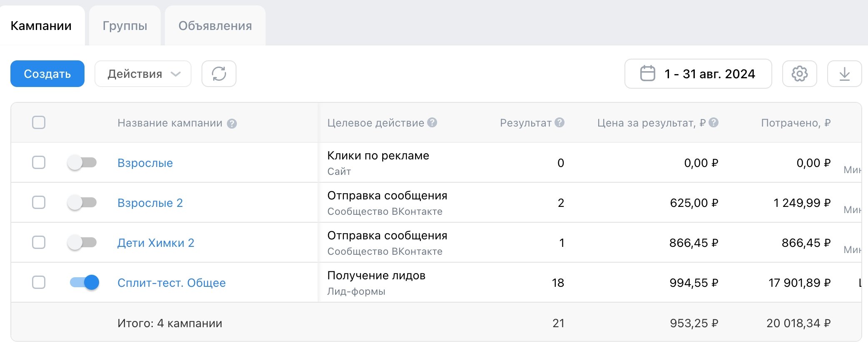Sort by Потрачено column header

pos(796,123)
